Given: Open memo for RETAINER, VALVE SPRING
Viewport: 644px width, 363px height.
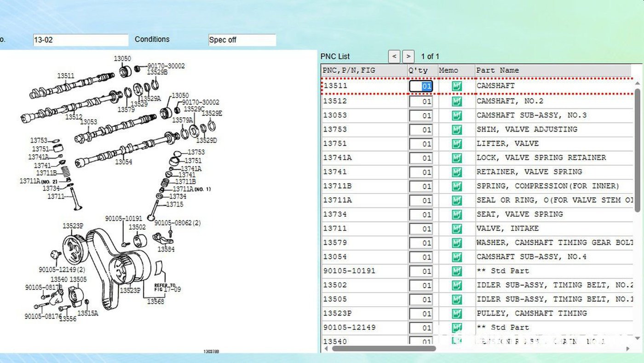Looking at the screenshot, I should pyautogui.click(x=456, y=172).
